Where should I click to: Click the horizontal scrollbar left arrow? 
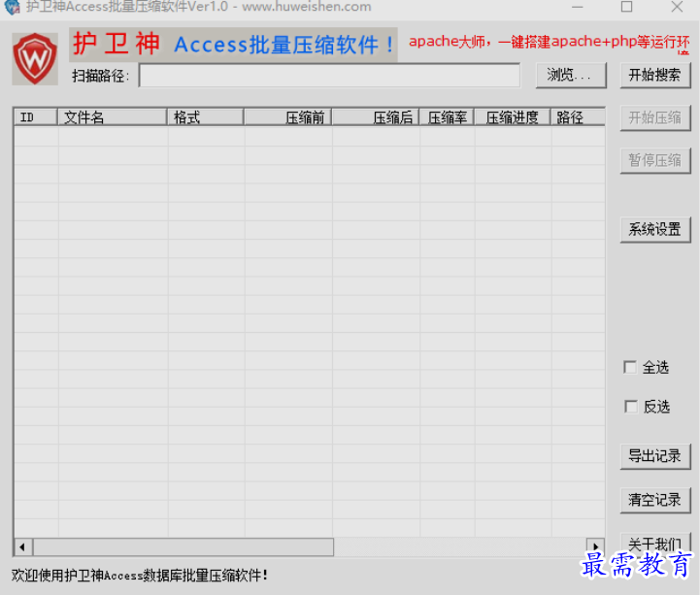[x=22, y=546]
